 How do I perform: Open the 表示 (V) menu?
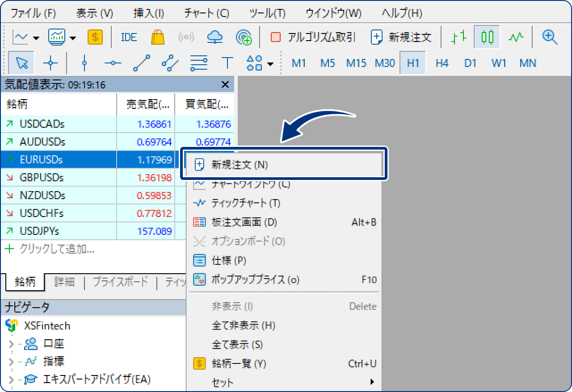95,13
